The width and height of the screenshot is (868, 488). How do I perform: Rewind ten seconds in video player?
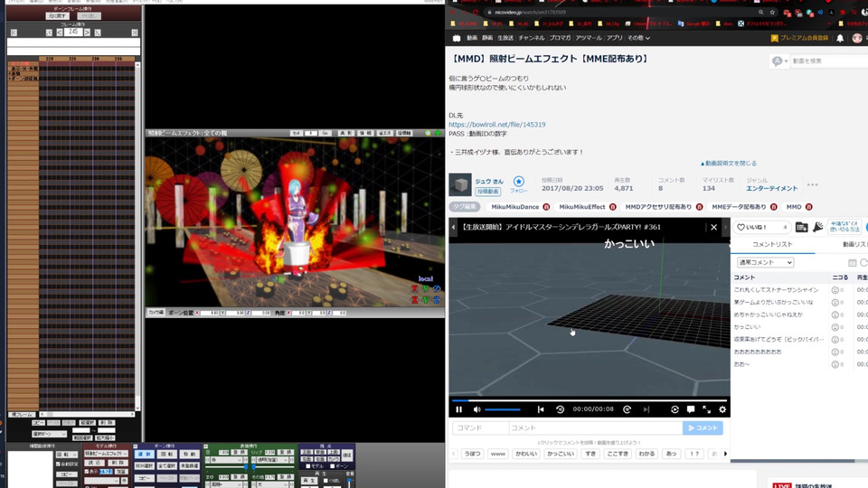tap(561, 409)
